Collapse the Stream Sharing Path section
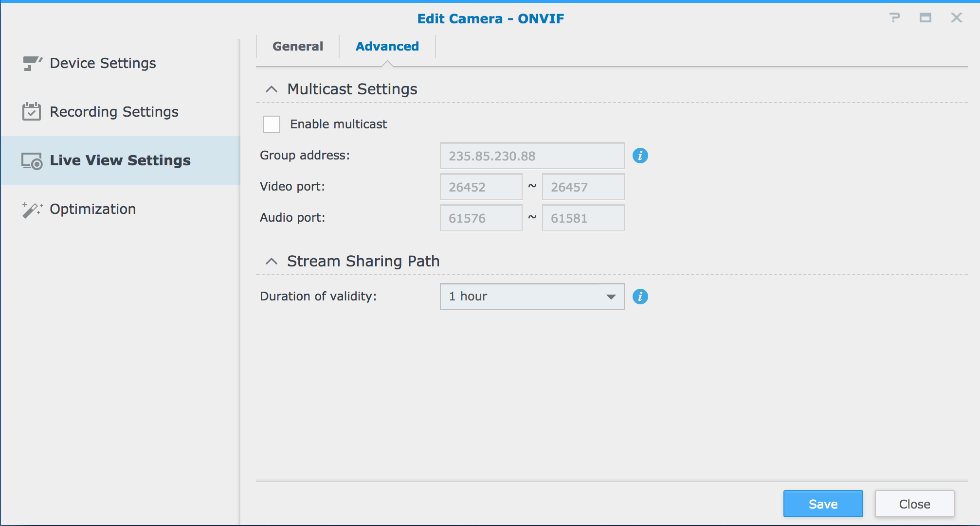Image resolution: width=980 pixels, height=526 pixels. [272, 262]
